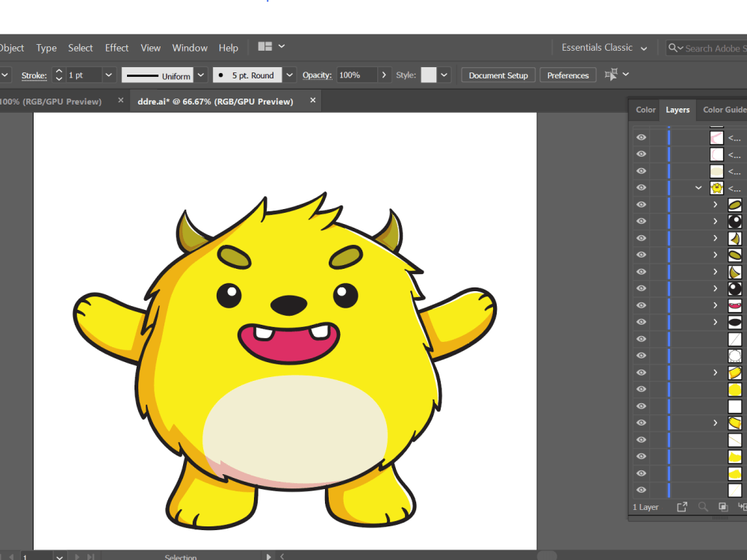747x560 pixels.
Task: Open the Essentials Classic workspace dropdown
Action: [x=604, y=47]
